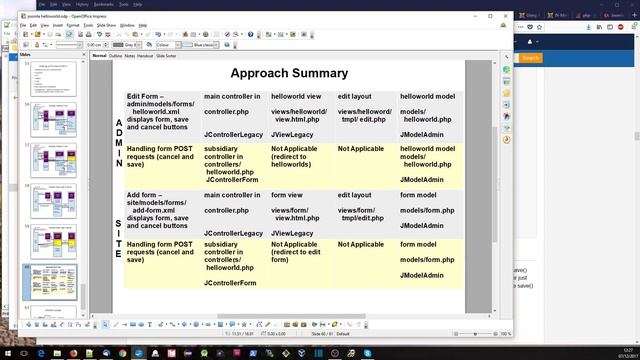
Task: Select the Ellipse drawing tool
Action: (x=141, y=324)
